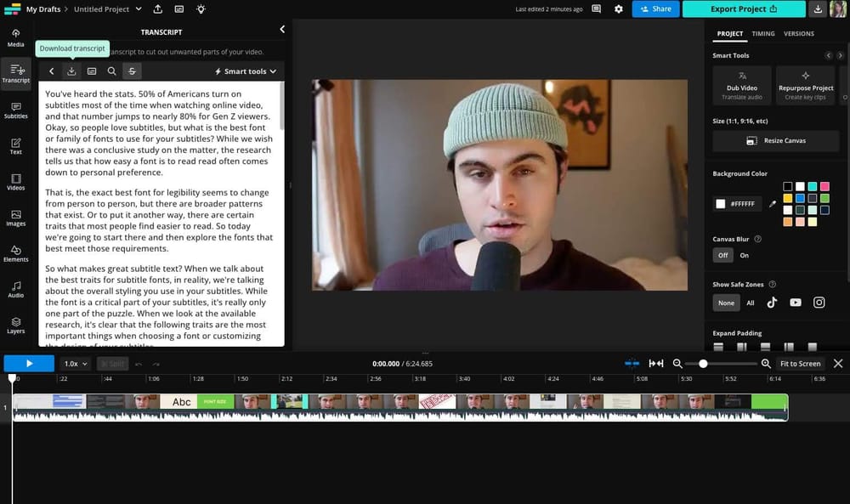Click the Resize Canvas button
Image resolution: width=850 pixels, height=504 pixels.
(775, 140)
